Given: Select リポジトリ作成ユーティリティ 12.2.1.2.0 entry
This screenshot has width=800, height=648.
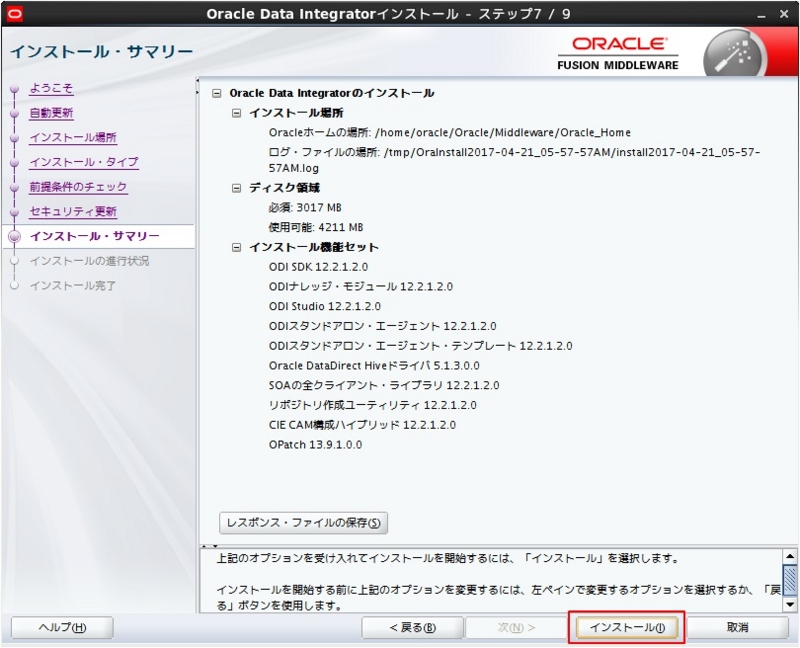Looking at the screenshot, I should (x=372, y=406).
